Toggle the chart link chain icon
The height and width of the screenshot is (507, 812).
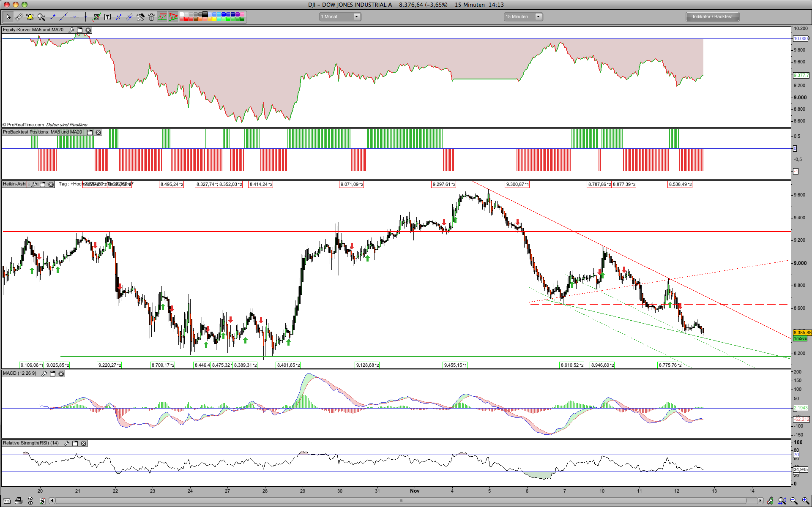30,501
